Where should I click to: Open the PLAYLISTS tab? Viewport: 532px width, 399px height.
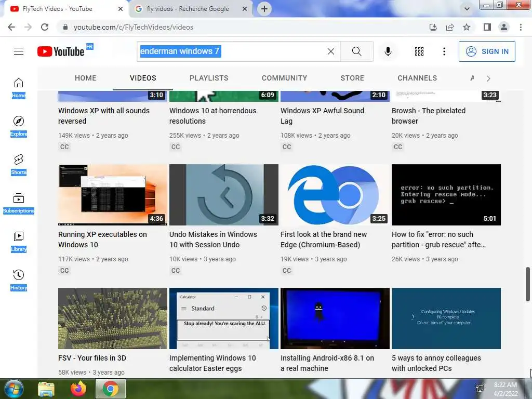pyautogui.click(x=209, y=78)
